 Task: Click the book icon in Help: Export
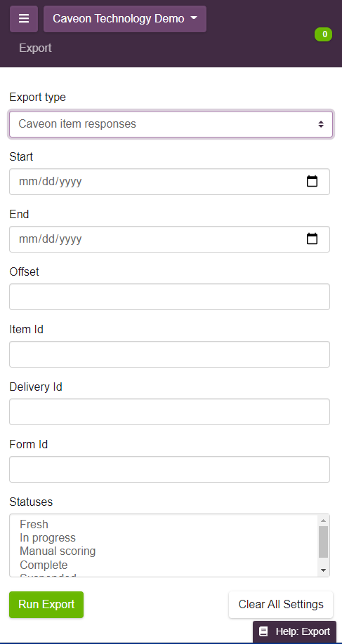coord(263,631)
